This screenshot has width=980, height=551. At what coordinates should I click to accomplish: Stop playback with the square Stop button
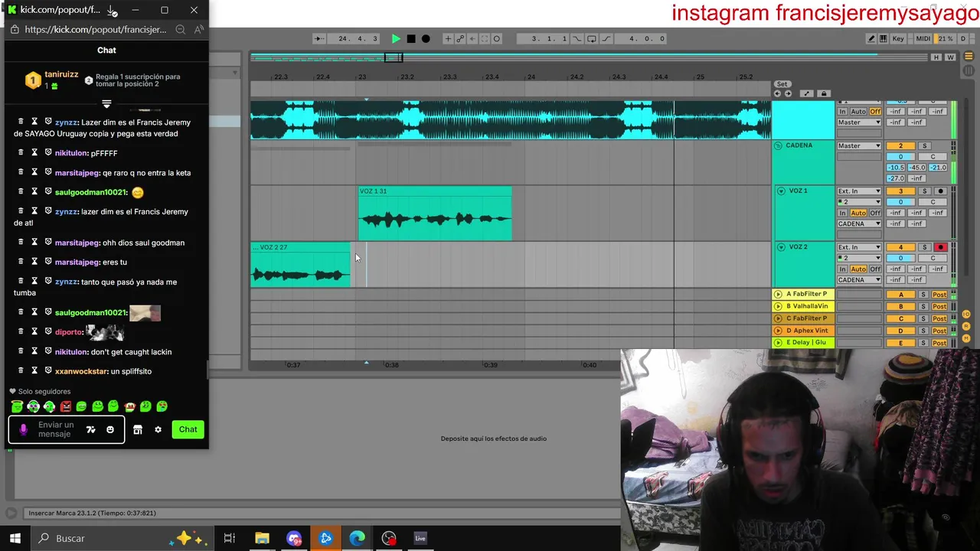[x=411, y=38]
